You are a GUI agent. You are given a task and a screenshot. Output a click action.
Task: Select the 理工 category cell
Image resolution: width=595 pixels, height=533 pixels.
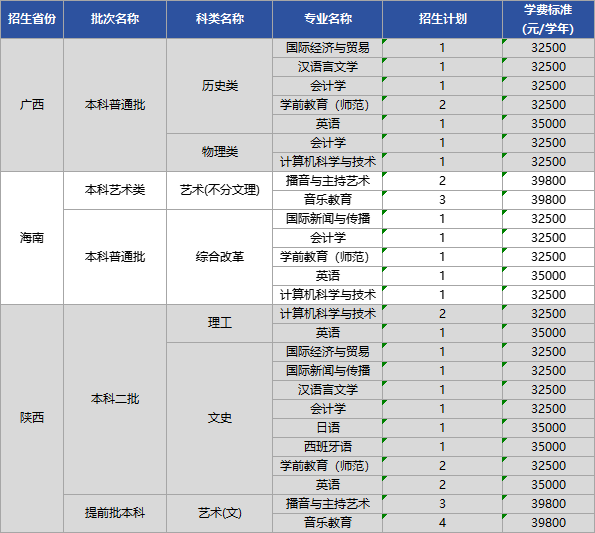coord(219,323)
